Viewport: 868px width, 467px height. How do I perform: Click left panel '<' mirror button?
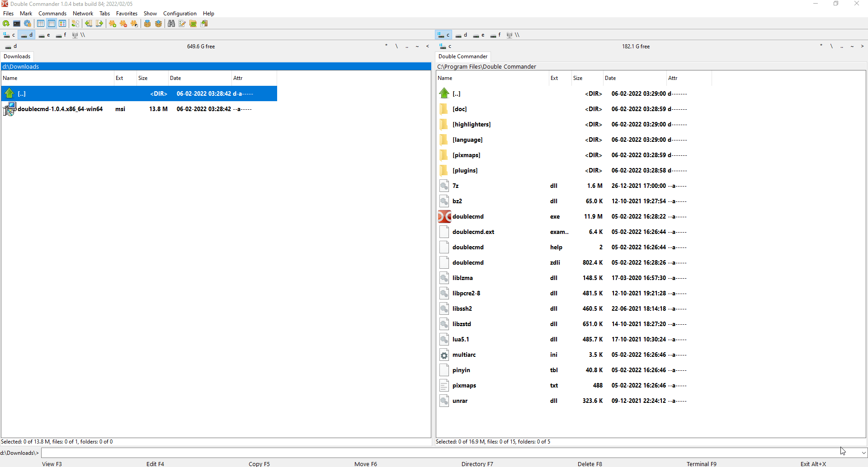[x=428, y=46]
